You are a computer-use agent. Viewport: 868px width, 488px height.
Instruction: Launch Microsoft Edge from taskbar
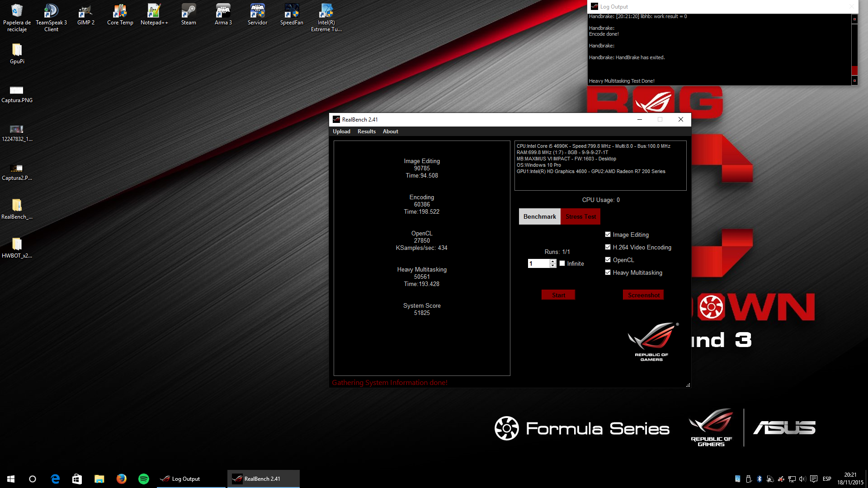click(x=55, y=479)
